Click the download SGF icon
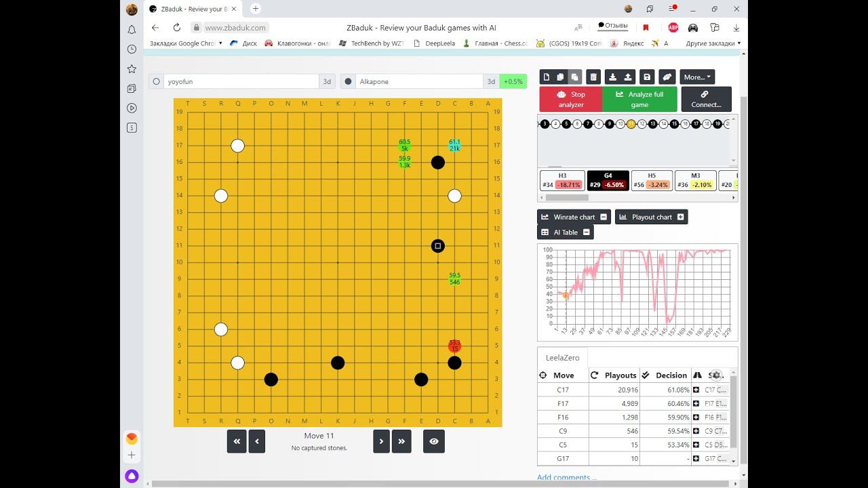 [612, 77]
